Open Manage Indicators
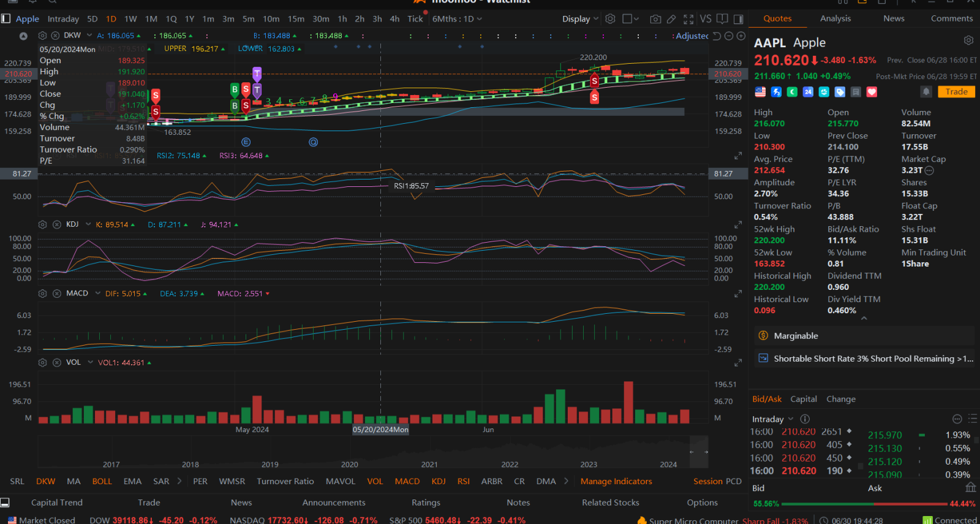 pos(616,481)
